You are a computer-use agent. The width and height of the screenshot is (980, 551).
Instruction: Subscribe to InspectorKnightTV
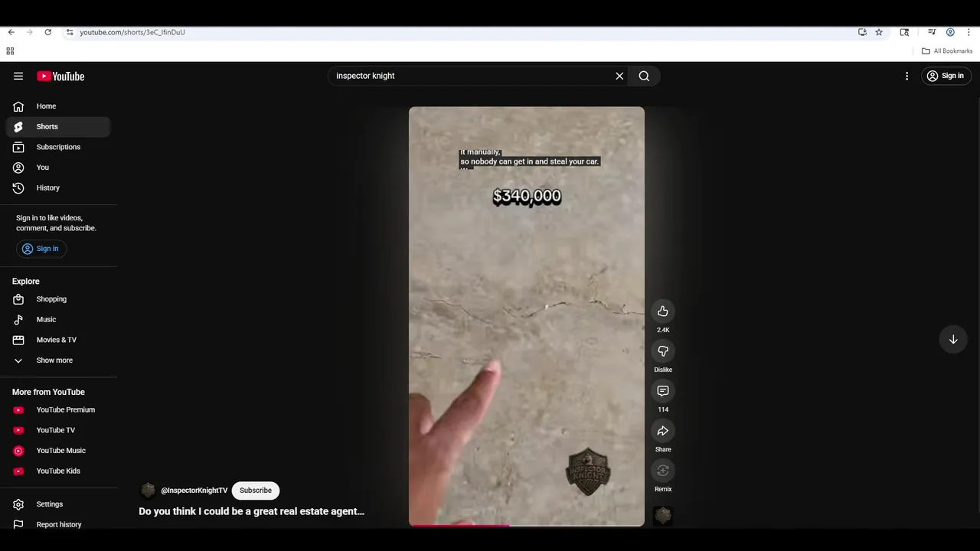click(x=256, y=491)
